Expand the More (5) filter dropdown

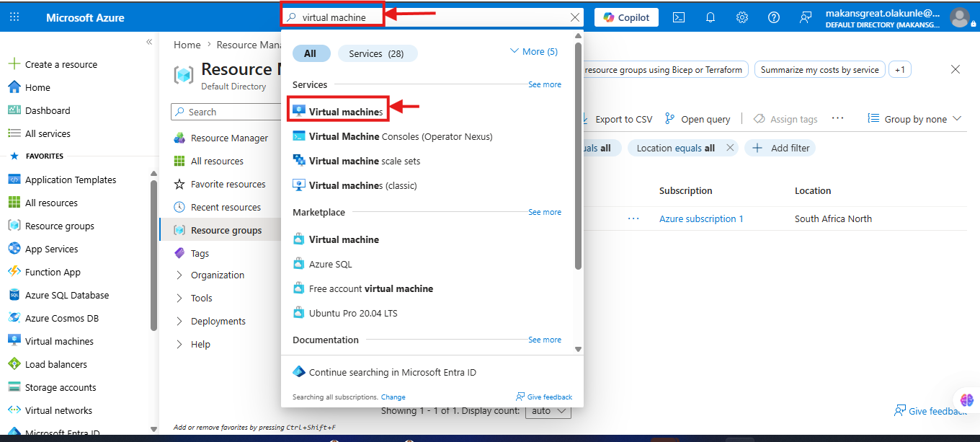(533, 51)
